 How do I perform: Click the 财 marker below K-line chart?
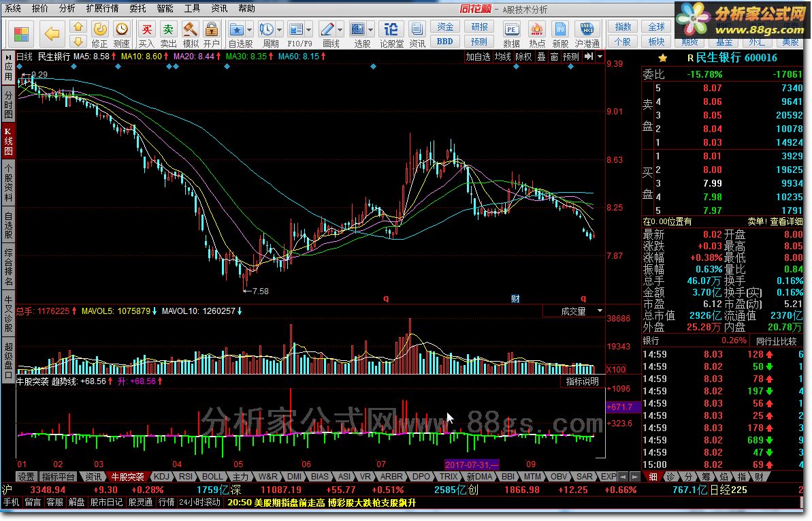click(x=515, y=298)
